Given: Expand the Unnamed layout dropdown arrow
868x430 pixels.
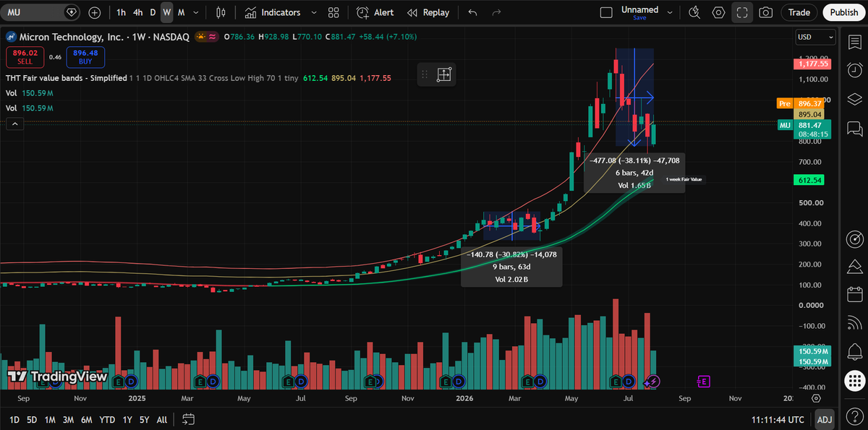Looking at the screenshot, I should tap(671, 12).
